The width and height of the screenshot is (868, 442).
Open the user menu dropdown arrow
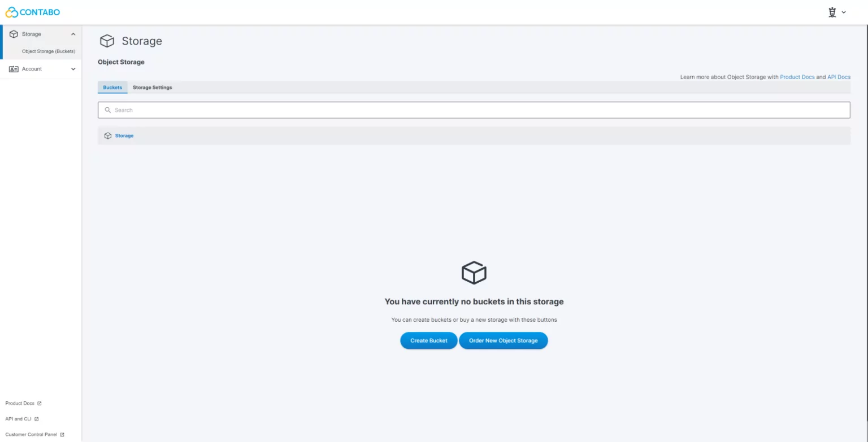click(x=844, y=12)
